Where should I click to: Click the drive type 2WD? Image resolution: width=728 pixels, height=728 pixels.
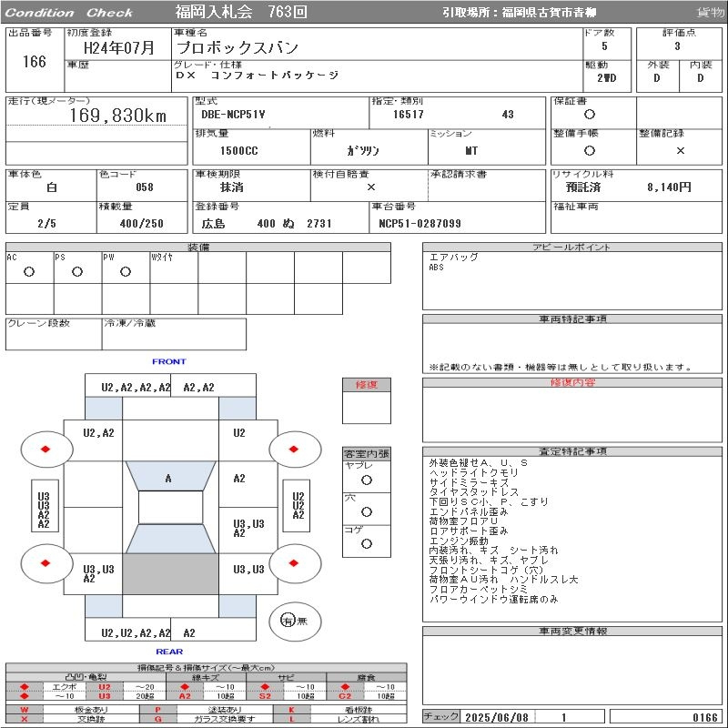click(x=607, y=77)
